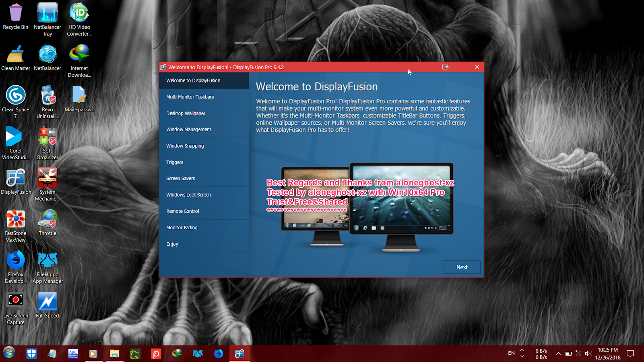The width and height of the screenshot is (644, 362).
Task: Open System Mechanic desktop icon
Action: [x=47, y=185]
